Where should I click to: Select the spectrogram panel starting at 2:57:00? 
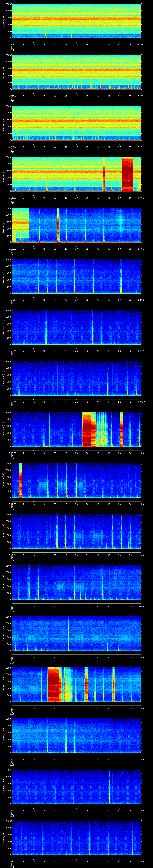(76, 276)
